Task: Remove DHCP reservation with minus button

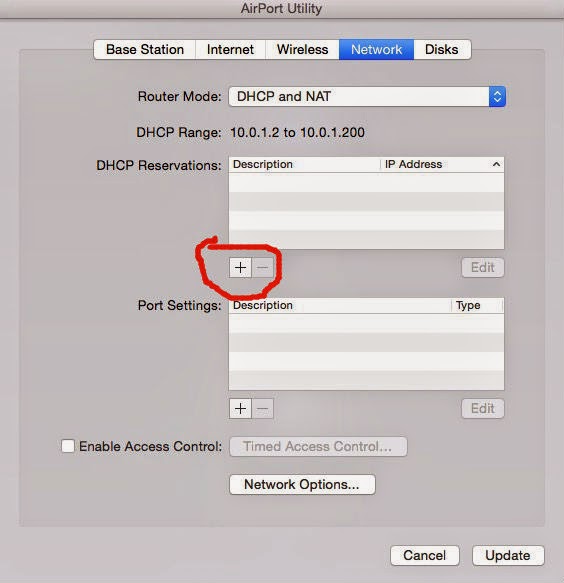Action: tap(262, 267)
